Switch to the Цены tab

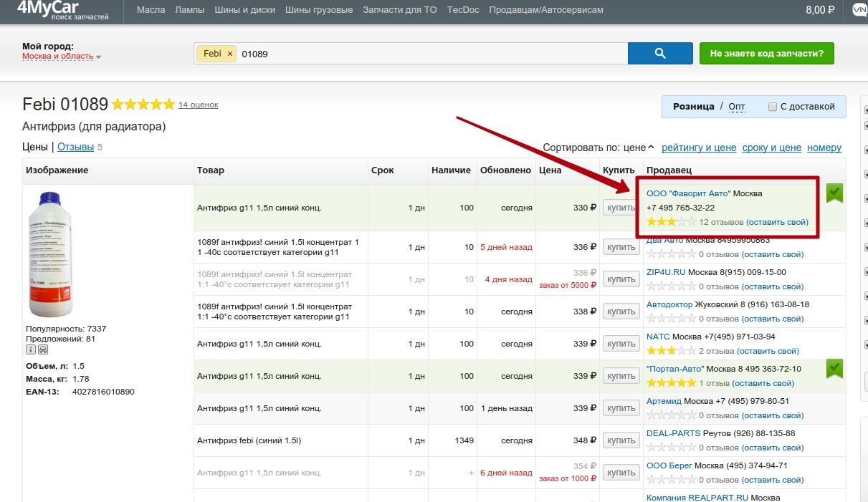tap(35, 147)
